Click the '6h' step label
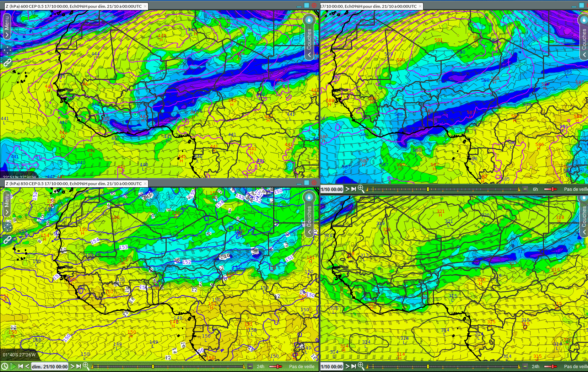Image resolution: width=588 pixels, height=372 pixels. (x=535, y=189)
